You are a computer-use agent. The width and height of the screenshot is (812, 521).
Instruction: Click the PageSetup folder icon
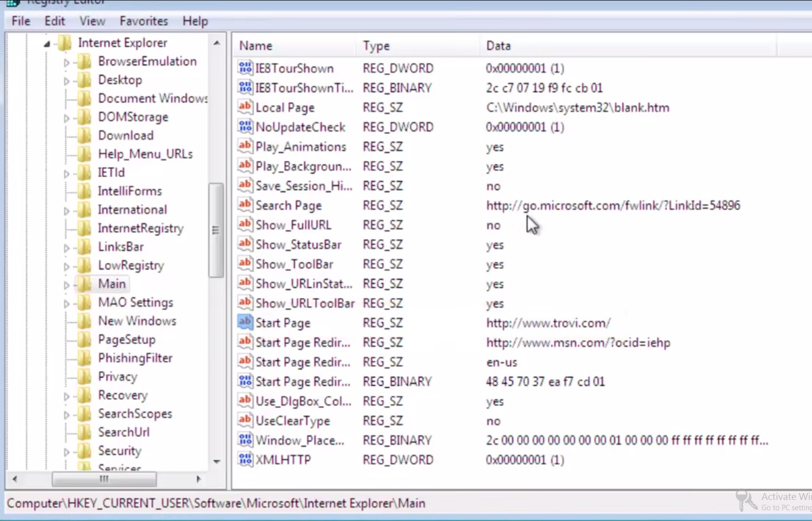tap(85, 340)
